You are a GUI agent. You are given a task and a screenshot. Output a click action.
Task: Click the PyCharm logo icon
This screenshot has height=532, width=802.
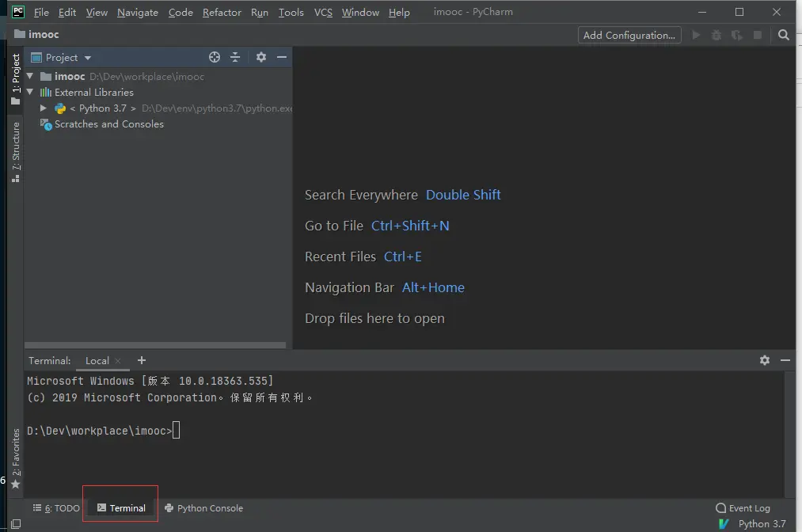coord(18,12)
